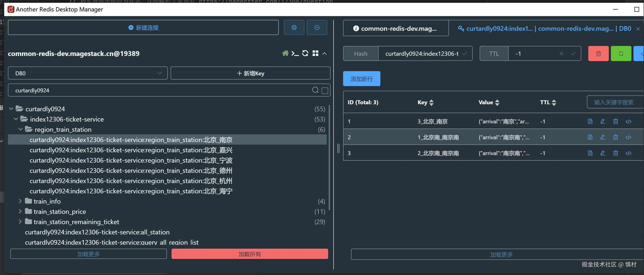Toggle the key view grid icon

tap(316, 53)
